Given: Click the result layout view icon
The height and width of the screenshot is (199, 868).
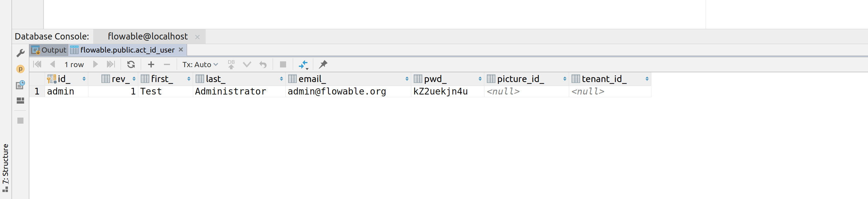Looking at the screenshot, I should (x=20, y=101).
